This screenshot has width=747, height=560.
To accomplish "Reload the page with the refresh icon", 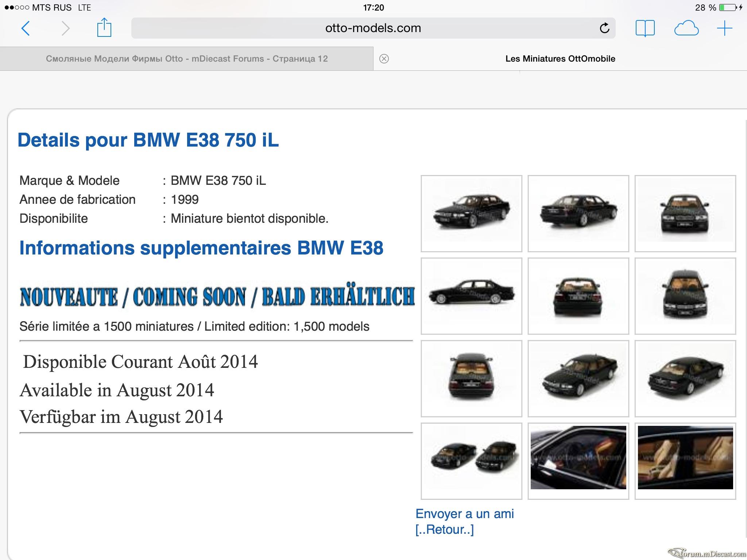I will click(x=604, y=28).
